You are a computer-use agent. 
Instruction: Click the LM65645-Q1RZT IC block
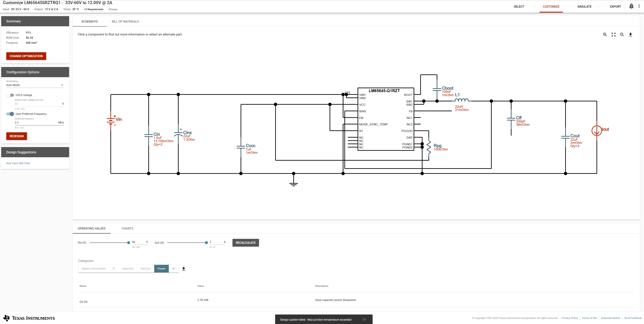tap(386, 119)
